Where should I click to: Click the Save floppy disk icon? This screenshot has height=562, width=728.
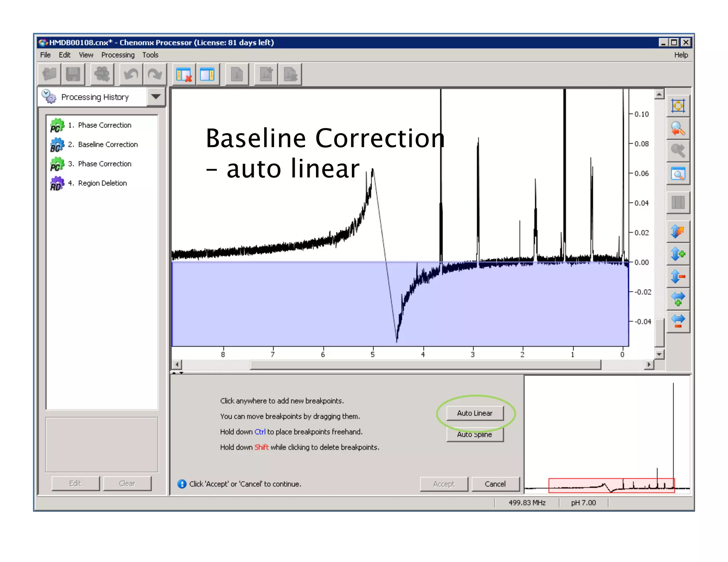click(x=73, y=75)
